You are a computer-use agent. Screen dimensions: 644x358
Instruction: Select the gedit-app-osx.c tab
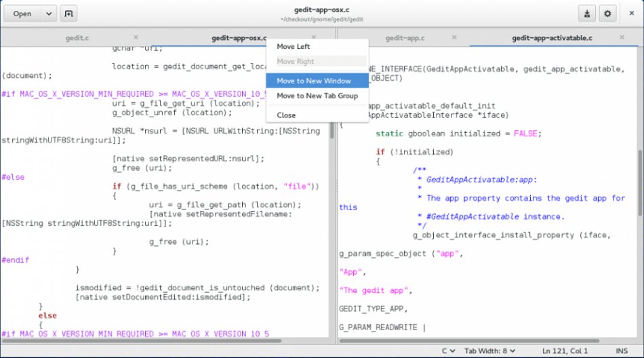click(x=239, y=38)
